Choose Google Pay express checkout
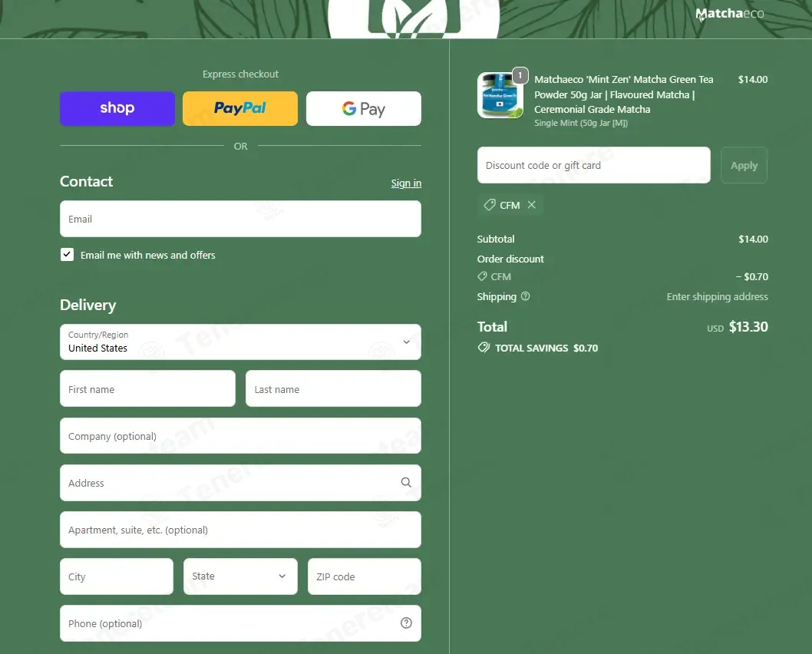Image resolution: width=812 pixels, height=654 pixels. [x=364, y=108]
